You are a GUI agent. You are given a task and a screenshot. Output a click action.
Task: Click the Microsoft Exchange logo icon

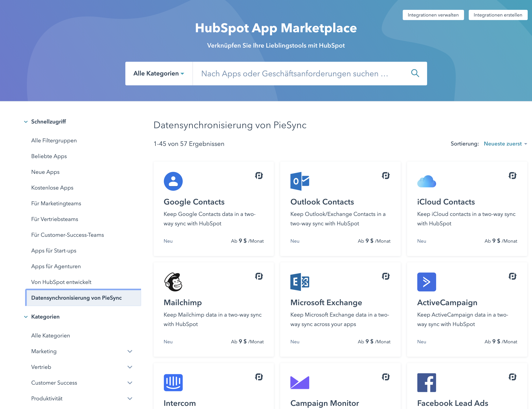[300, 282]
